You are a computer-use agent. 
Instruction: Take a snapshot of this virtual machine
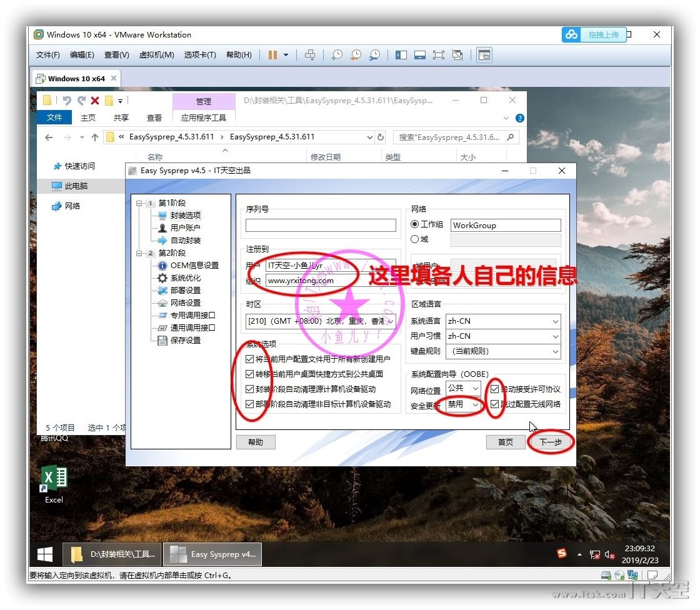[x=337, y=55]
